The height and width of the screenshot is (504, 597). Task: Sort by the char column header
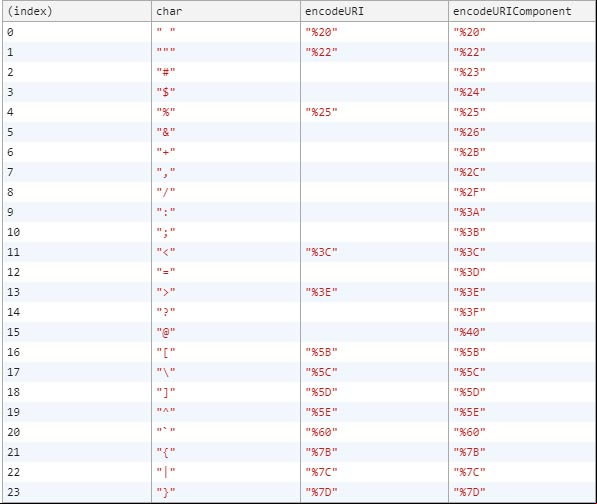point(226,11)
